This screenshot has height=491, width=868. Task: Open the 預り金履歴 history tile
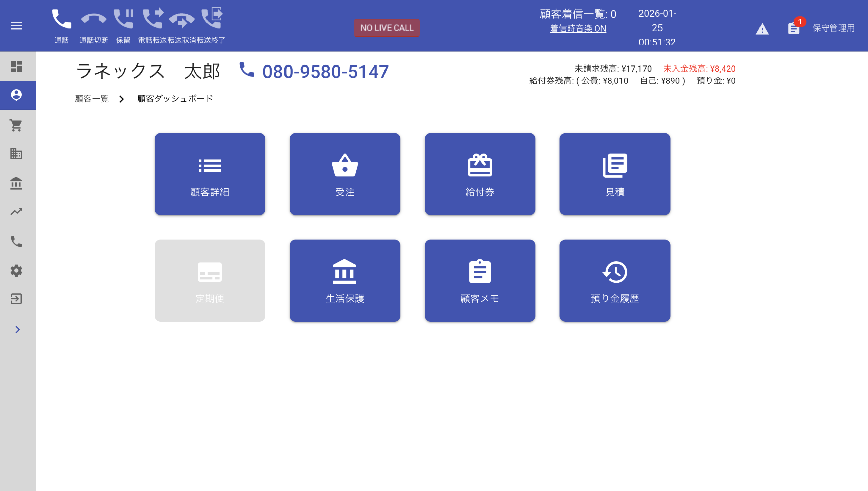(615, 281)
